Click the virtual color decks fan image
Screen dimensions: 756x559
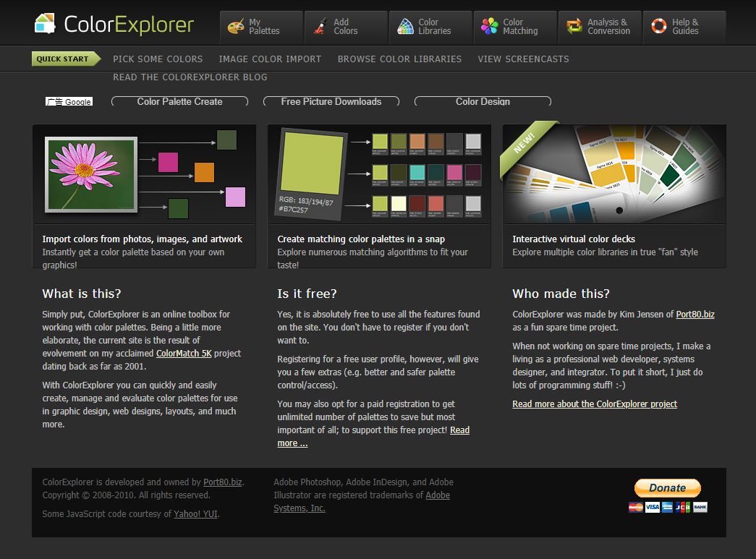point(614,174)
